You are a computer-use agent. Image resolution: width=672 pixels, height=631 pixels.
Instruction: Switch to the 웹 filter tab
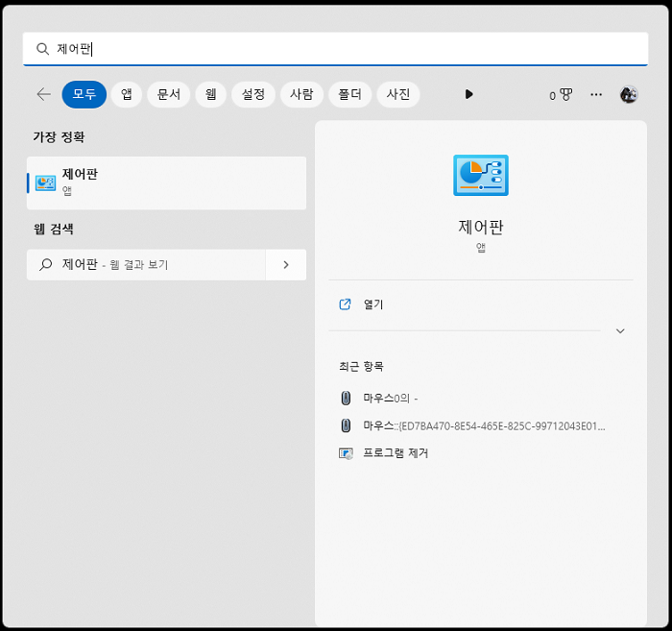click(x=210, y=94)
